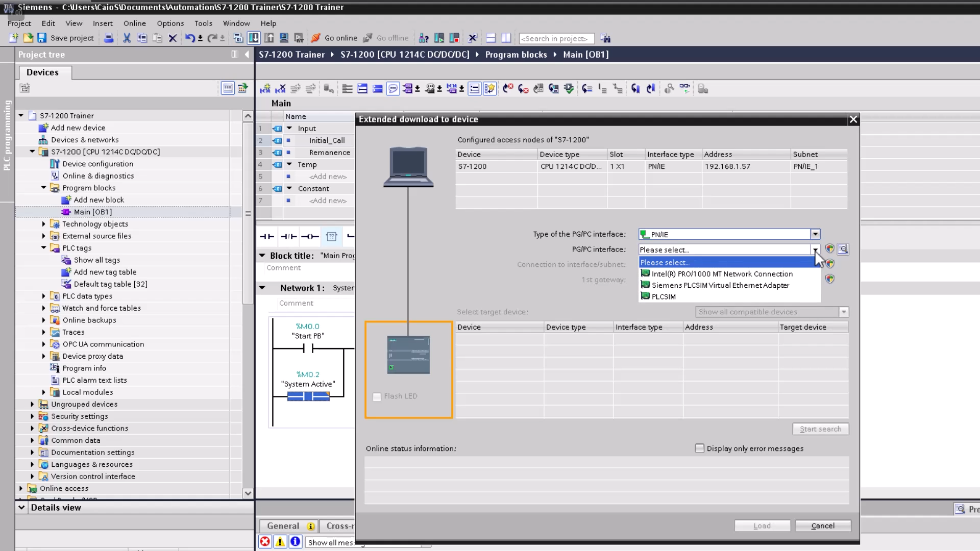Click the magnifier icon beside PG/PC interface
The width and height of the screenshot is (980, 551).
pos(843,249)
